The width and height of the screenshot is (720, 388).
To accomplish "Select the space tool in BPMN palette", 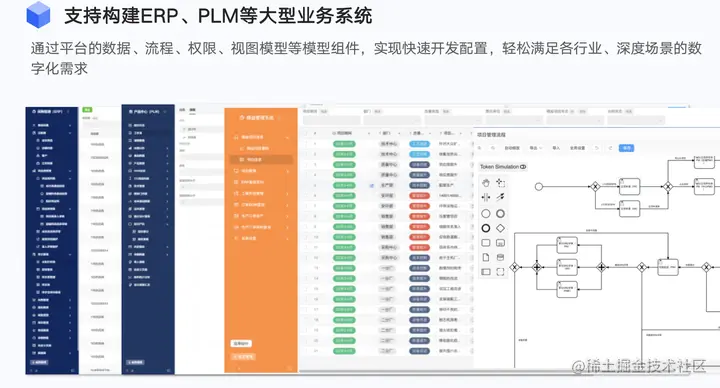I will [486, 197].
